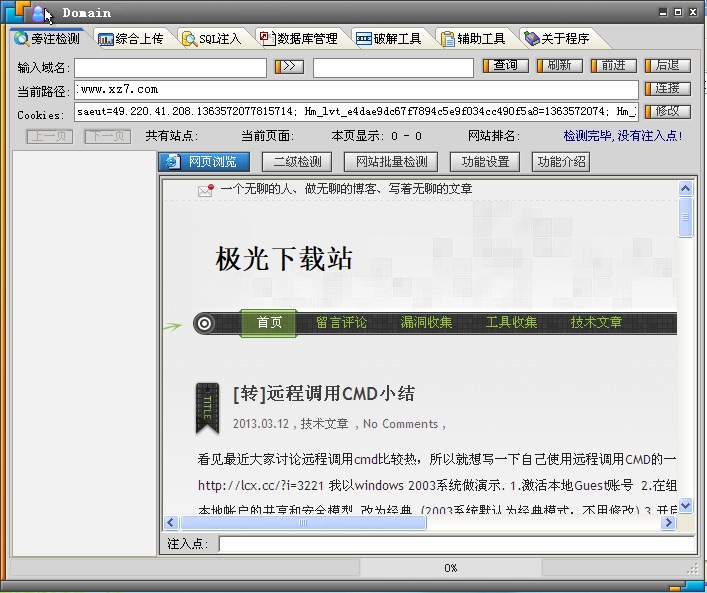Click the 注入点 input field
707x593 pixels.
click(x=457, y=544)
